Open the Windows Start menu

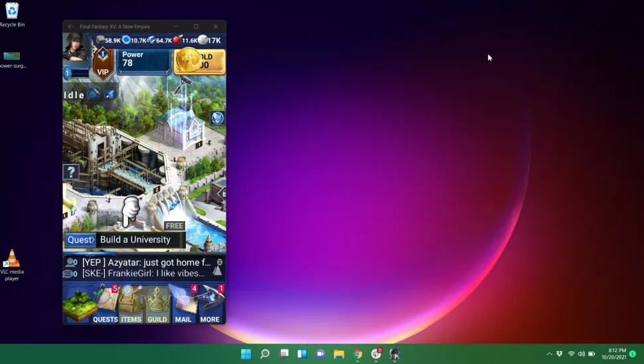(x=246, y=354)
